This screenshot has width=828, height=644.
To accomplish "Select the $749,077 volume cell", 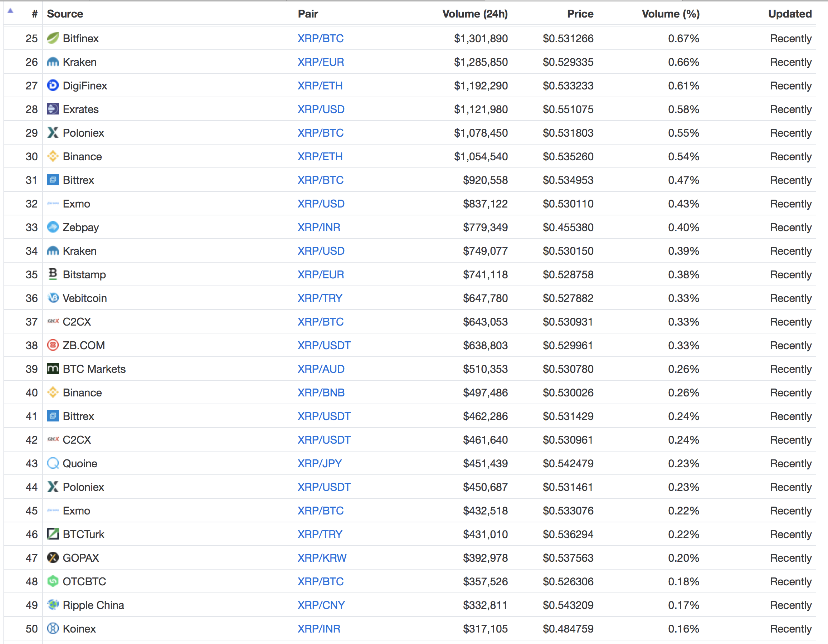I will click(485, 251).
